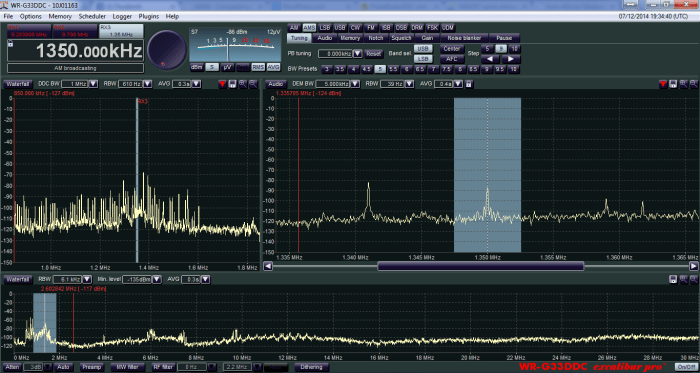This screenshot has width=700, height=373.
Task: Open the demodulator AVG 0.4s dropdown
Action: click(x=458, y=84)
